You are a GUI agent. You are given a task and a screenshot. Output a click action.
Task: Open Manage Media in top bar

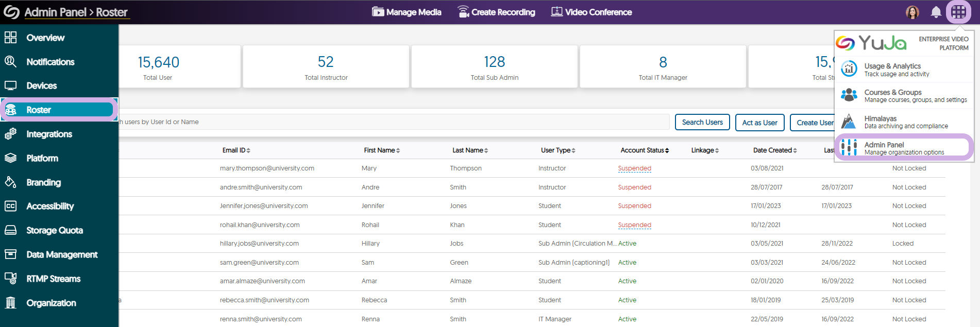coord(407,12)
